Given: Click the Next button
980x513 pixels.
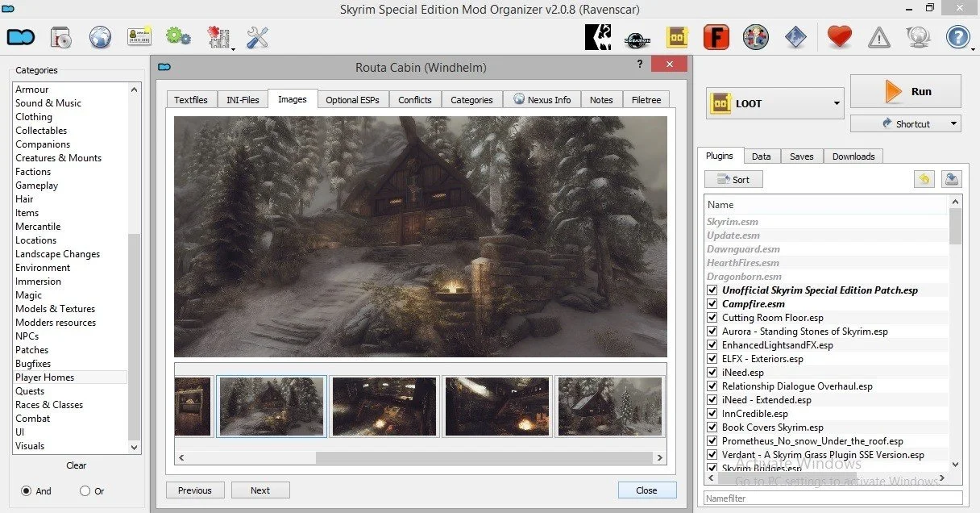Looking at the screenshot, I should click(260, 490).
